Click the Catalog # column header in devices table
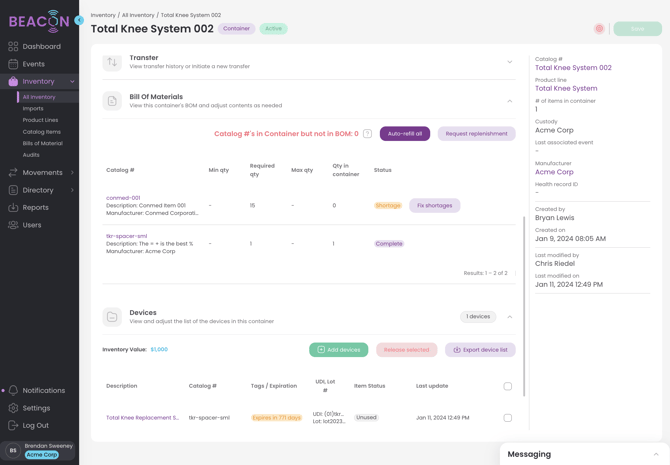Viewport: 670px width, 465px height. click(x=203, y=386)
